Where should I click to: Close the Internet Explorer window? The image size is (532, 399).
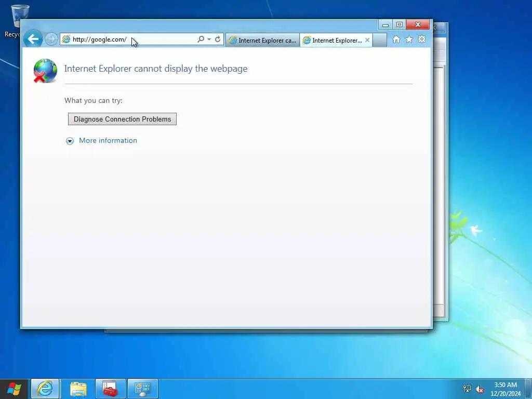(x=418, y=25)
